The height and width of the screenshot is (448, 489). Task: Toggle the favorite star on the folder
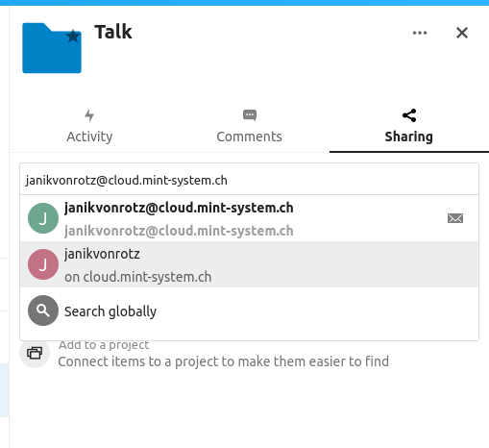coord(73,37)
